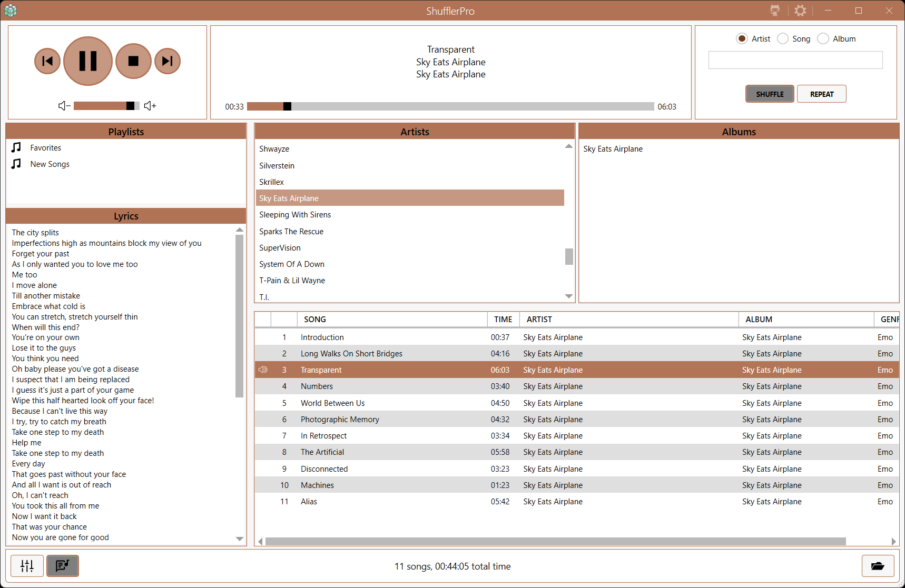Pause the current song
Viewport: 905px width, 588px height.
coord(88,61)
